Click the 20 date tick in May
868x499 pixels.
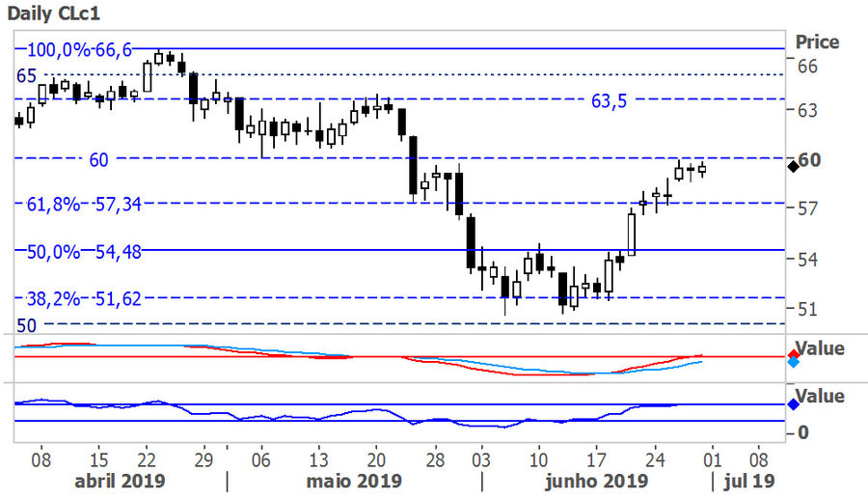point(375,460)
